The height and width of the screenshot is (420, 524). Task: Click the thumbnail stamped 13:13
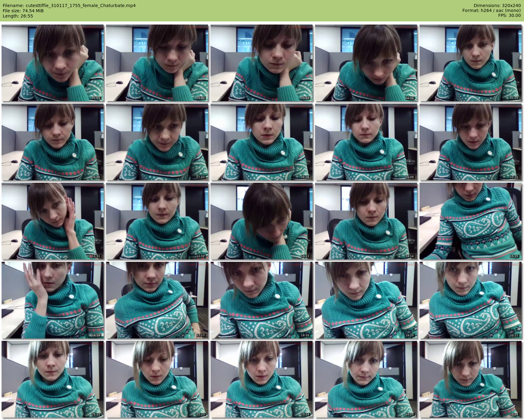point(262,221)
